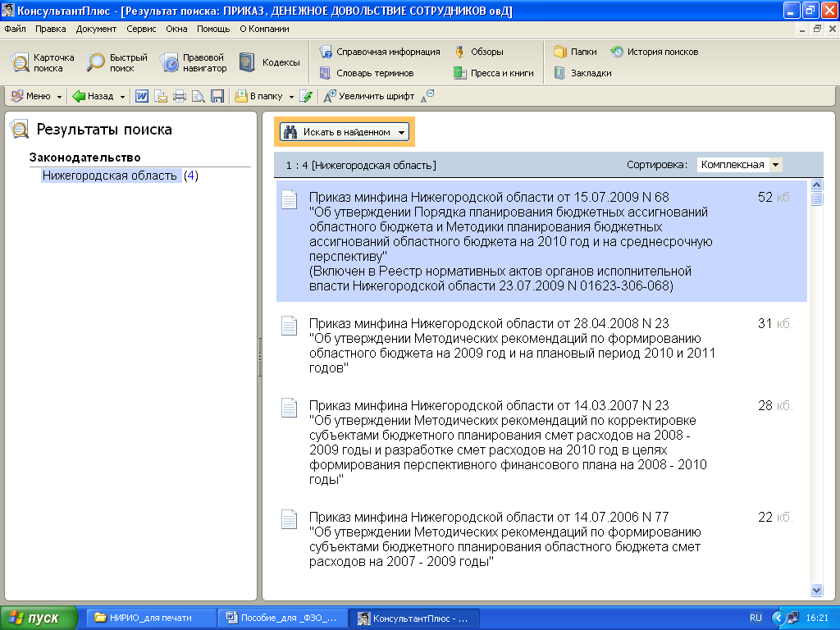This screenshot has height=630, width=840.
Task: Click Увеличить шрифт to enlarge font
Action: 369,97
